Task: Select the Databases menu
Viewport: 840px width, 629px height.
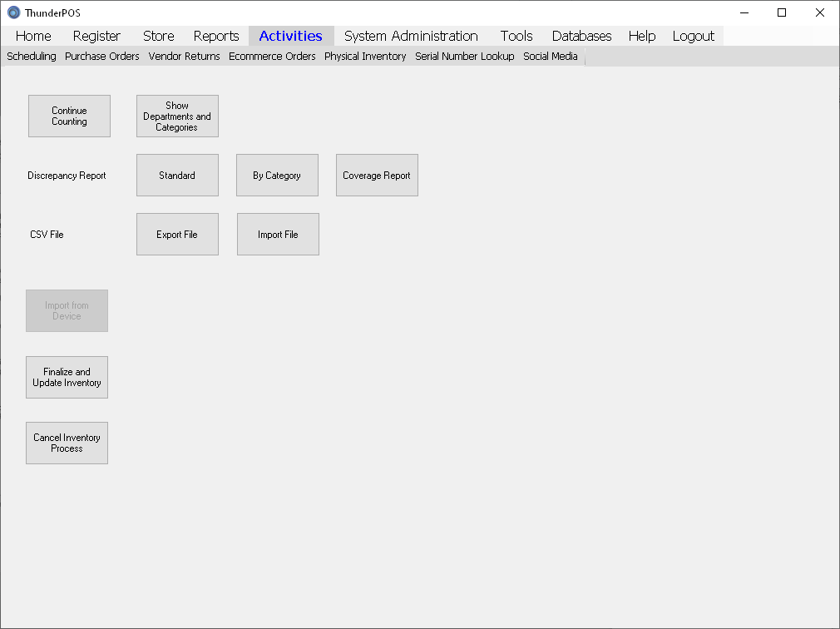Action: [581, 36]
